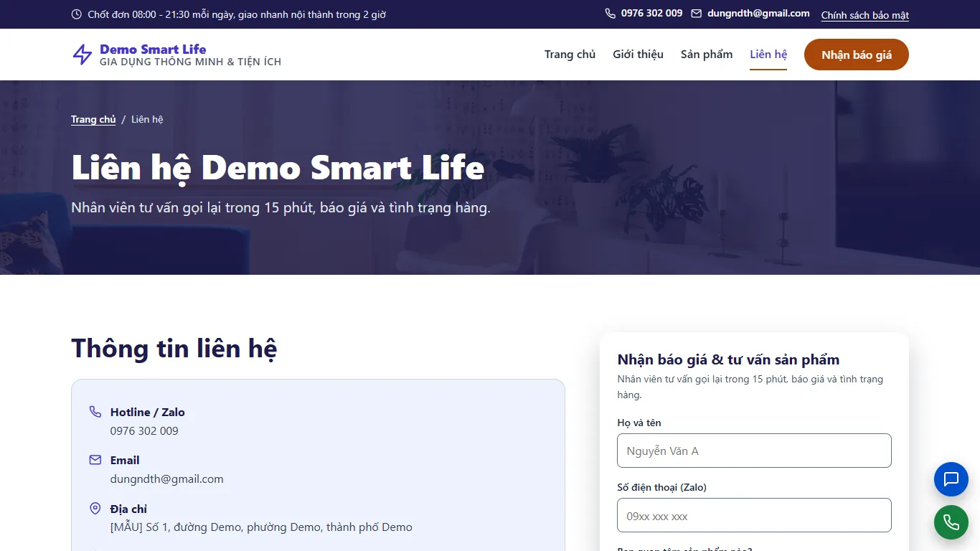Click the lightning bolt logo icon
Viewport: 980px width, 551px height.
(83, 55)
